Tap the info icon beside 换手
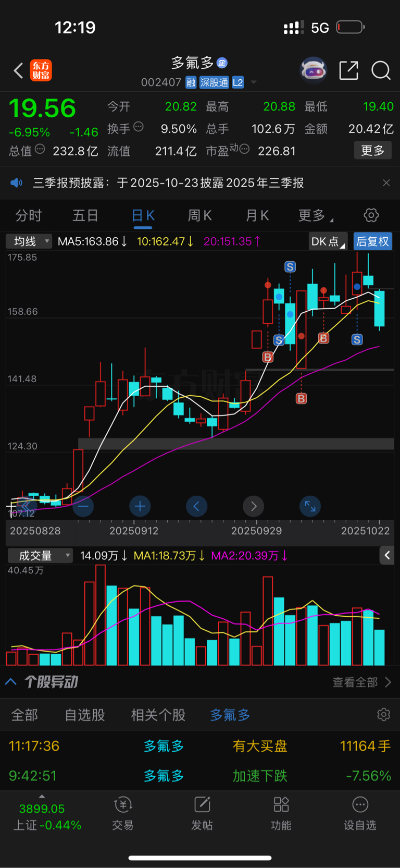This screenshot has height=868, width=400. tap(139, 127)
